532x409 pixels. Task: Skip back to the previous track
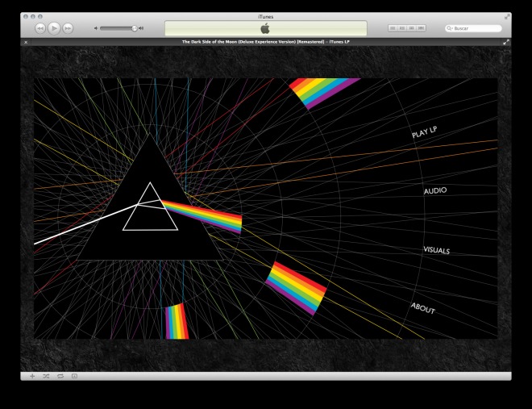[40, 28]
